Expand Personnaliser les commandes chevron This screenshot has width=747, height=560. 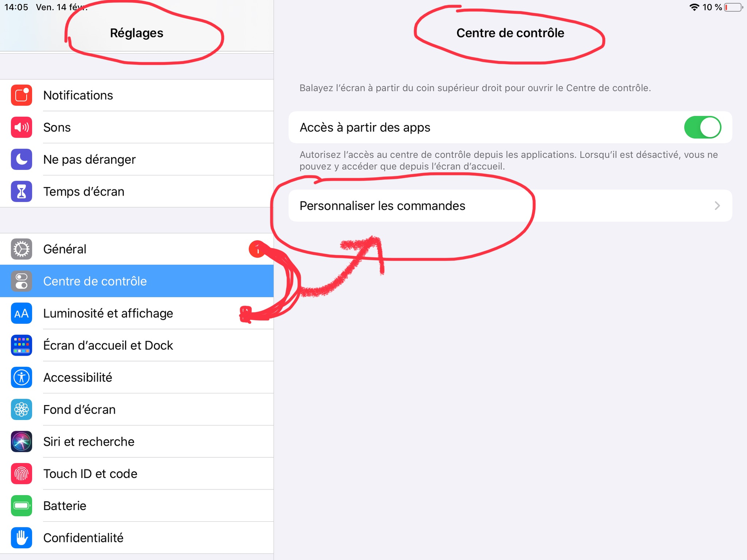[717, 206]
